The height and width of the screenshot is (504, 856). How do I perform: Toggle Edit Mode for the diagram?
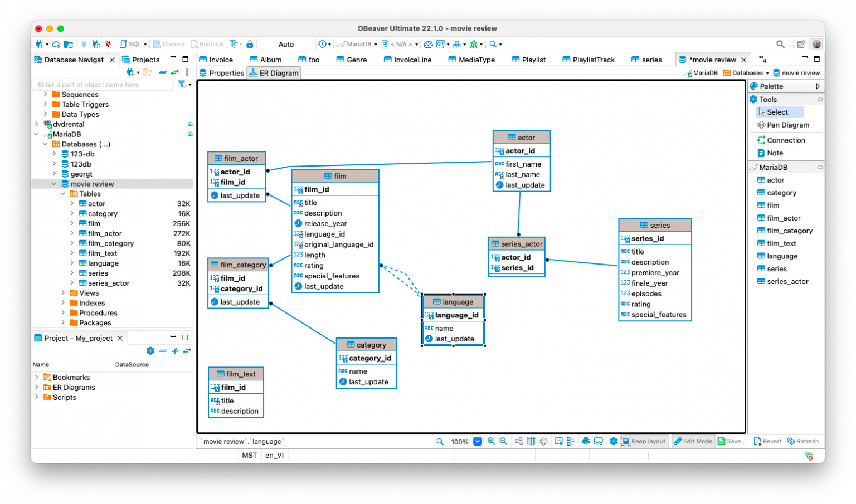pyautogui.click(x=693, y=441)
